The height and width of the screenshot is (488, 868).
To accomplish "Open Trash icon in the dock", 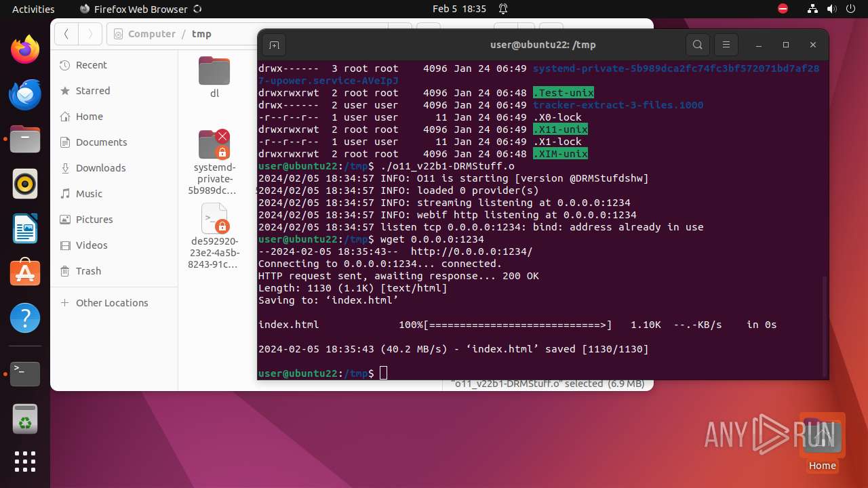I will pyautogui.click(x=25, y=419).
